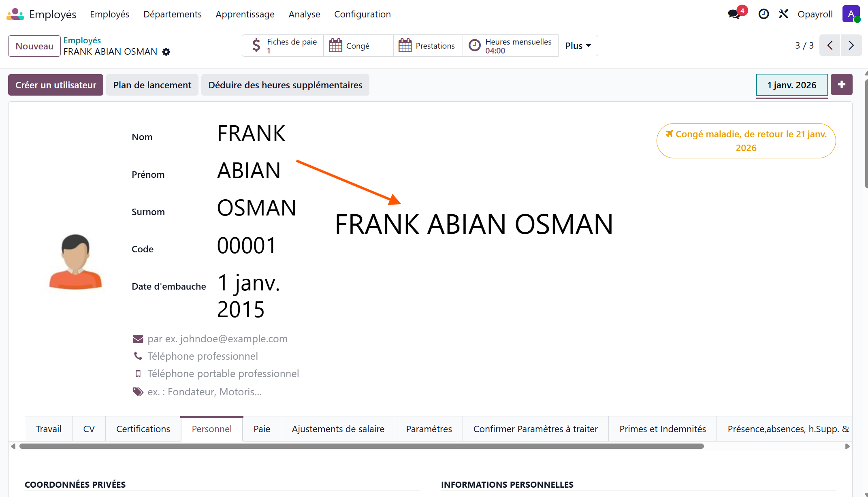
Task: Click the work phone icon
Action: tap(138, 356)
